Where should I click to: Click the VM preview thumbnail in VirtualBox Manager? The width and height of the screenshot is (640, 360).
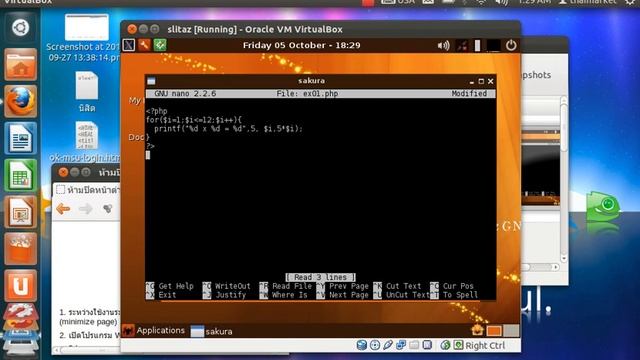[x=541, y=167]
